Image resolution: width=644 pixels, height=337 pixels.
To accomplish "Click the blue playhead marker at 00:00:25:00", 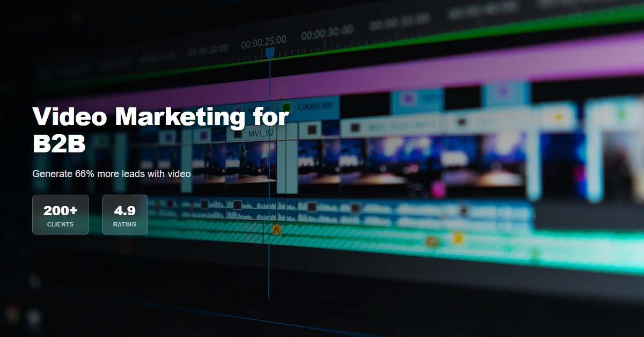I will coord(270,52).
